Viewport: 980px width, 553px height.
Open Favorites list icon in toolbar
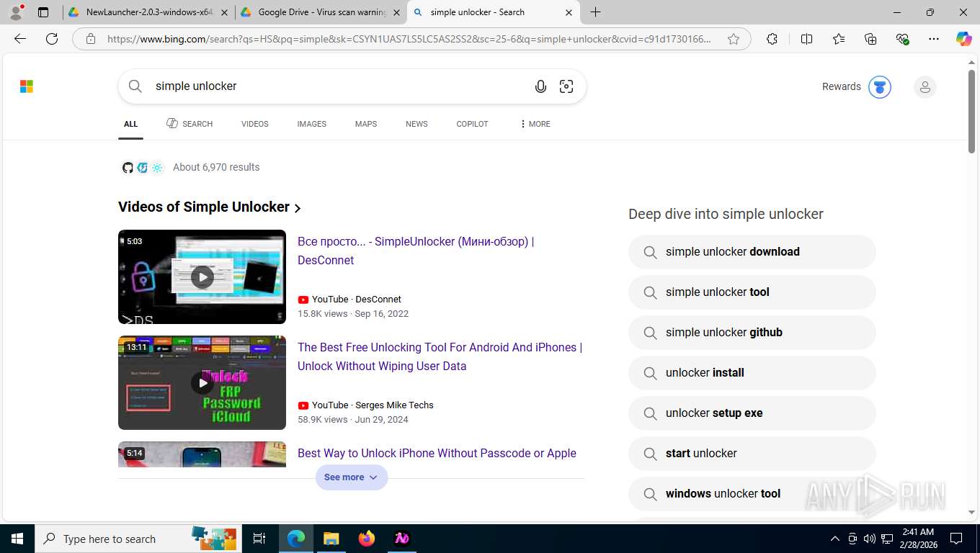(839, 39)
